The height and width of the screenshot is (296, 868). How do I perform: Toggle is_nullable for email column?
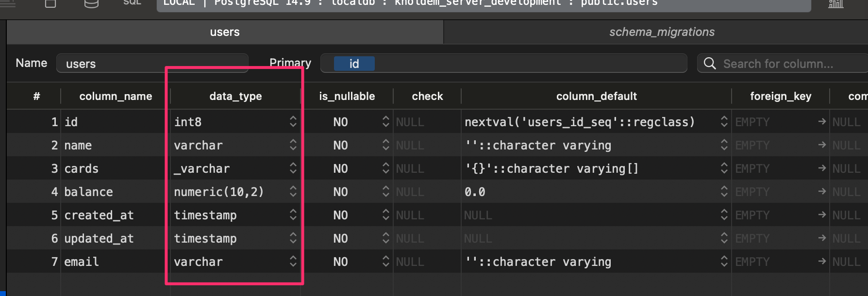point(385,262)
